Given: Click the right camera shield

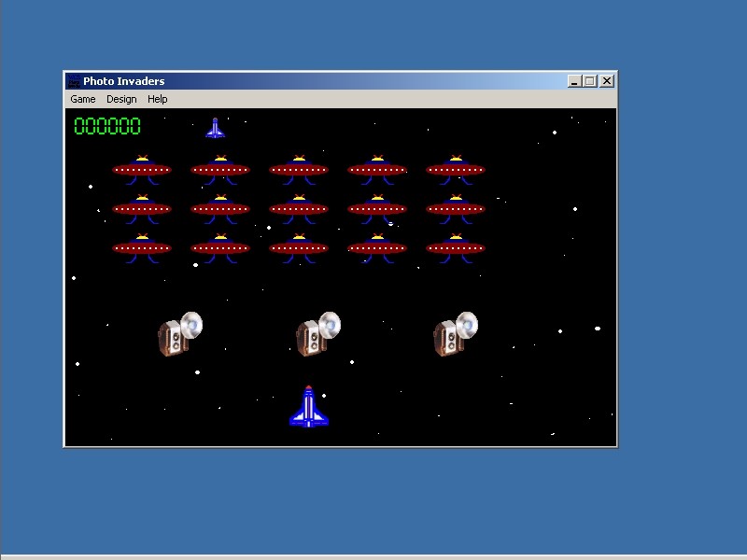Looking at the screenshot, I should pyautogui.click(x=456, y=333).
